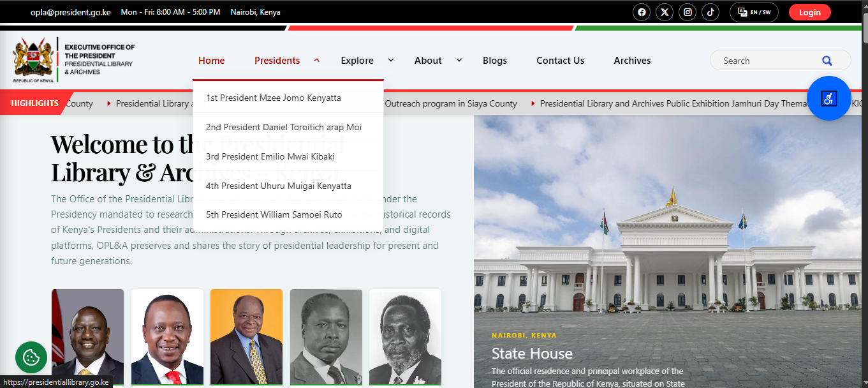This screenshot has width=868, height=388.
Task: Expand the Explore dropdown chevron
Action: [x=391, y=60]
